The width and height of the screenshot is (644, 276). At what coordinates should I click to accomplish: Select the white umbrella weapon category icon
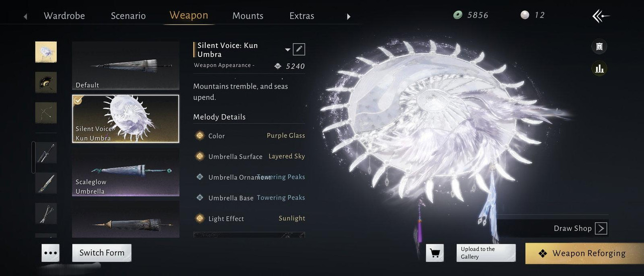coord(46,52)
